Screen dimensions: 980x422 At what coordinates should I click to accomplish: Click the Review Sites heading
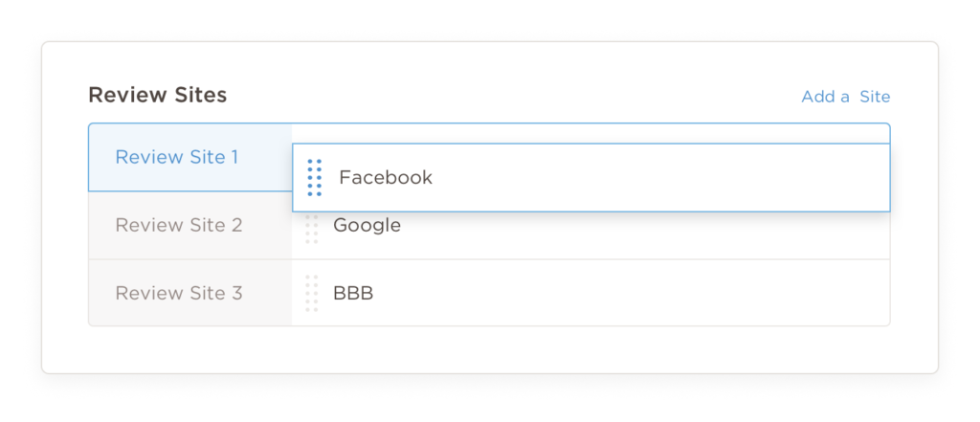tap(157, 96)
